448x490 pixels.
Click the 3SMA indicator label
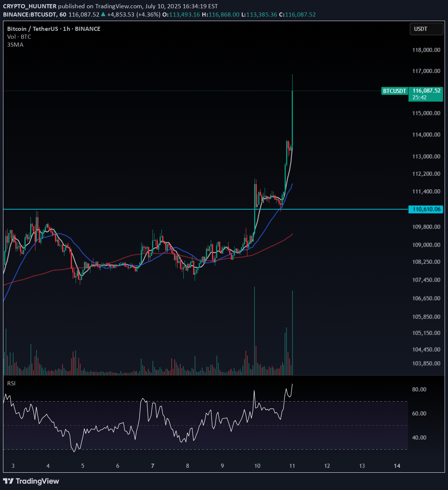[15, 45]
